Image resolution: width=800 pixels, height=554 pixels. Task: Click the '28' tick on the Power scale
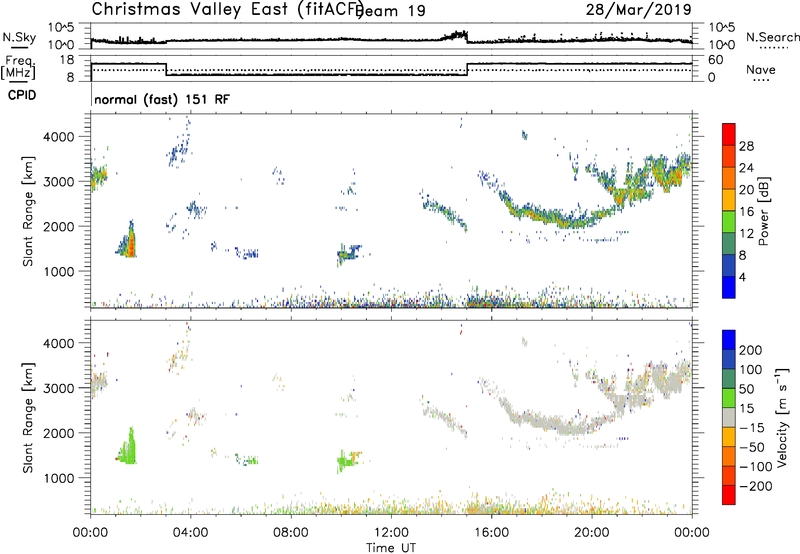746,146
